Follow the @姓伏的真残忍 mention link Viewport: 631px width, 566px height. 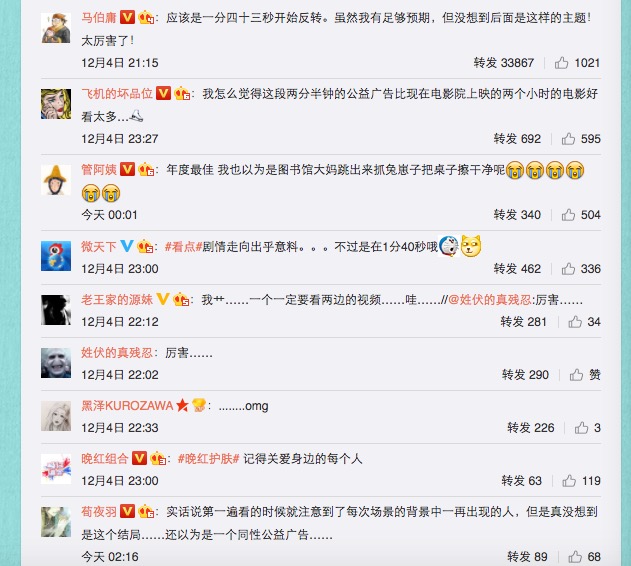coord(490,300)
